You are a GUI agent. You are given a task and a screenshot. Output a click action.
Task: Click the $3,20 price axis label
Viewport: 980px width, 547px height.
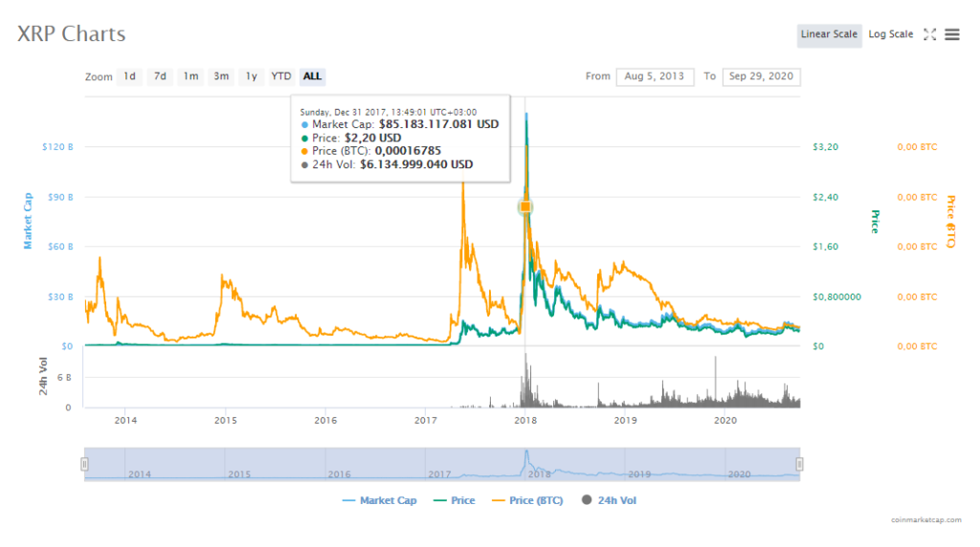(825, 146)
